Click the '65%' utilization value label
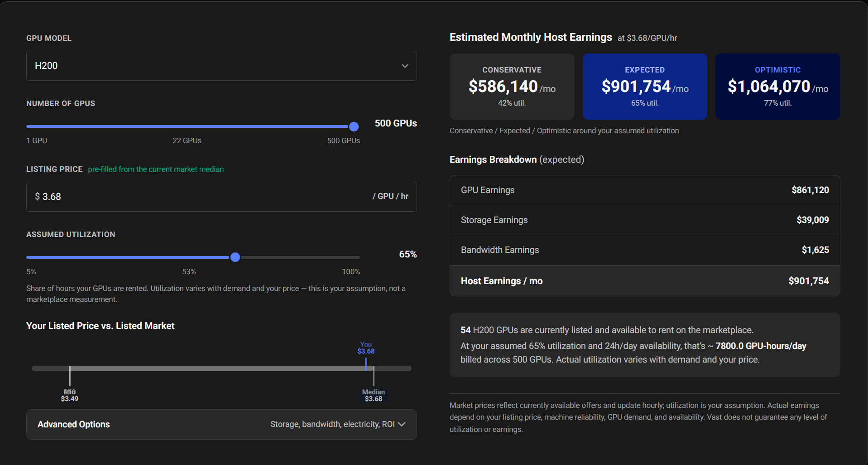This screenshot has height=465, width=868. click(x=408, y=254)
